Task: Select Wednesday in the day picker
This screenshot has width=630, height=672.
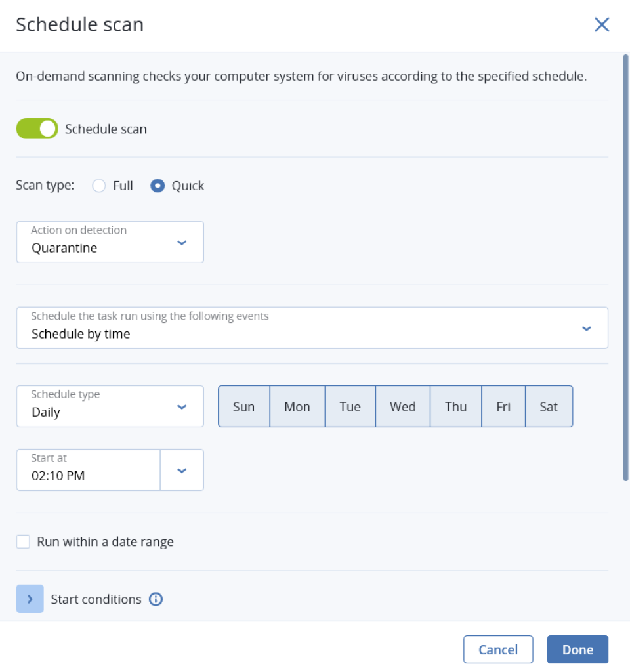Action: tap(402, 406)
